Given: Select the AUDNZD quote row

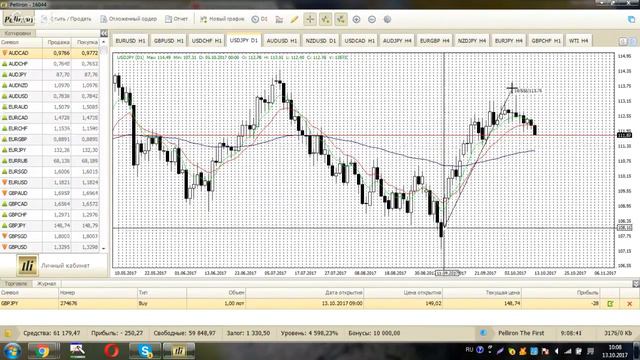Looking at the screenshot, I should click(x=50, y=85).
